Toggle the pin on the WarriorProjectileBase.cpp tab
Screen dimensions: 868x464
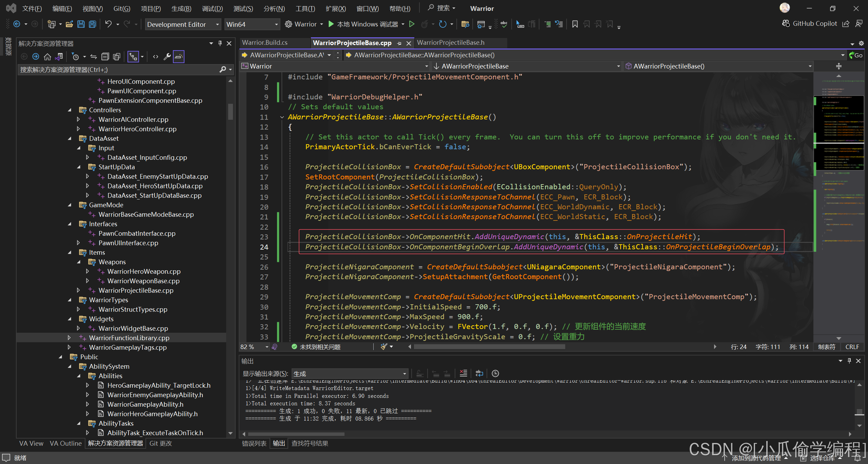[399, 43]
